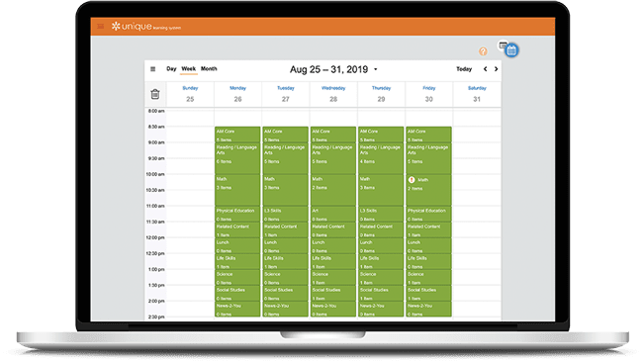Open Friday's Social Studies block
This screenshot has height=361, width=644.
(x=428, y=293)
